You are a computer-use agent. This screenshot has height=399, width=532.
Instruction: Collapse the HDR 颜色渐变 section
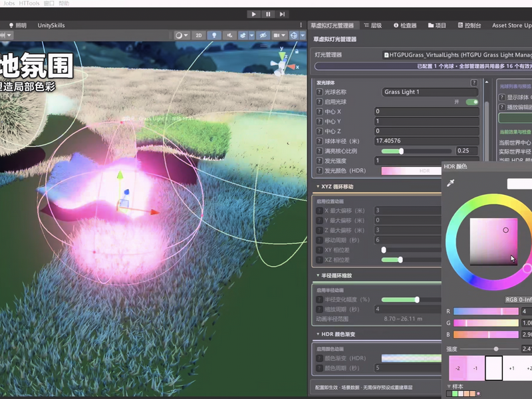tap(318, 334)
